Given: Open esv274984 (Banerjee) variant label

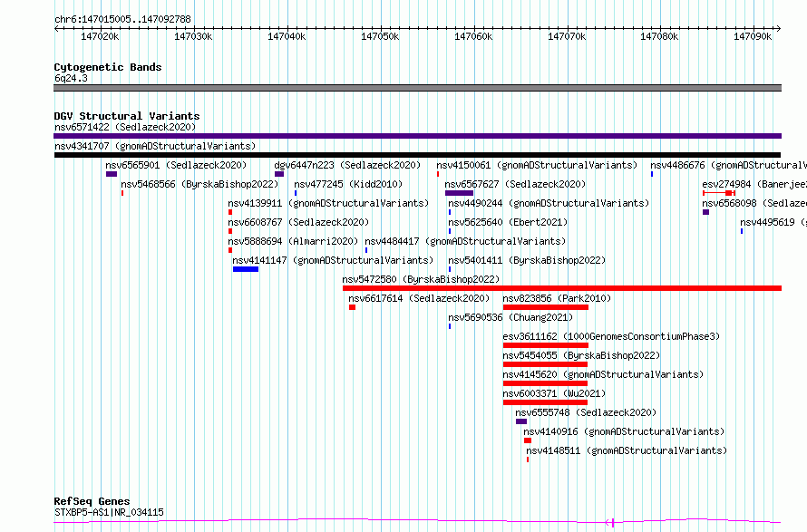Looking at the screenshot, I should click(x=754, y=184).
